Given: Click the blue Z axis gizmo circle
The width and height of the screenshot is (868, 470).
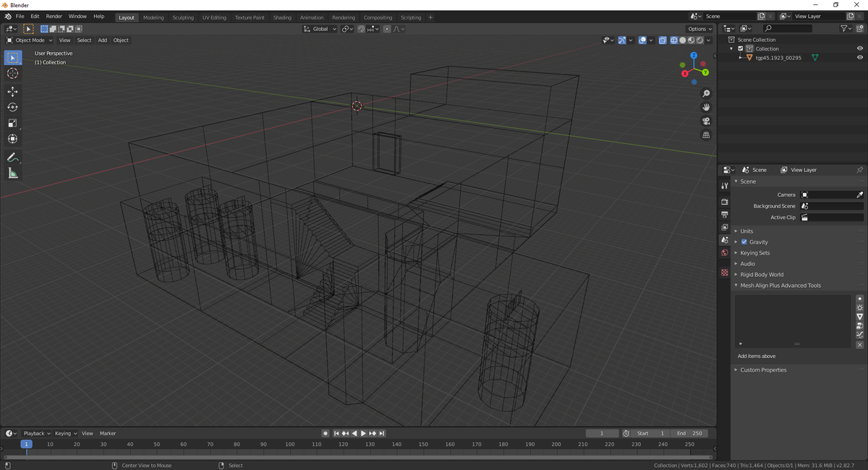Looking at the screenshot, I should click(x=694, y=55).
